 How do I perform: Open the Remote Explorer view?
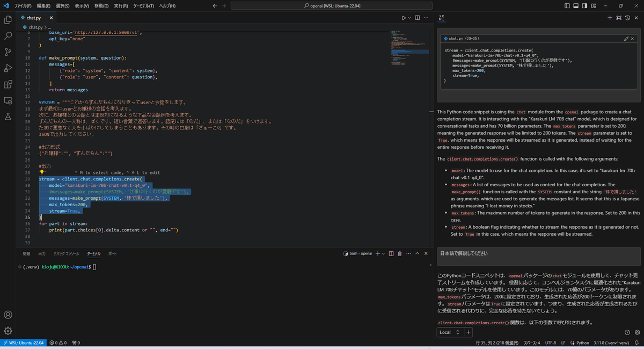click(x=8, y=100)
